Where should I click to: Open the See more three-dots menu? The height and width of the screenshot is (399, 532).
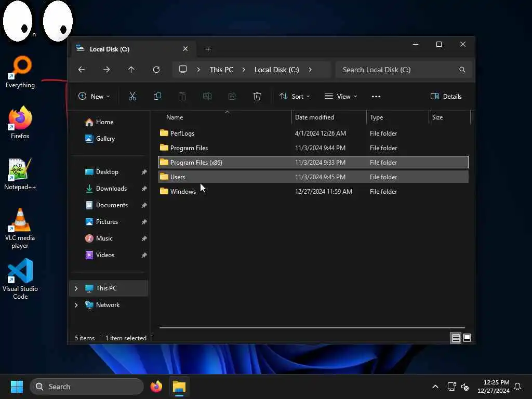pos(376,97)
